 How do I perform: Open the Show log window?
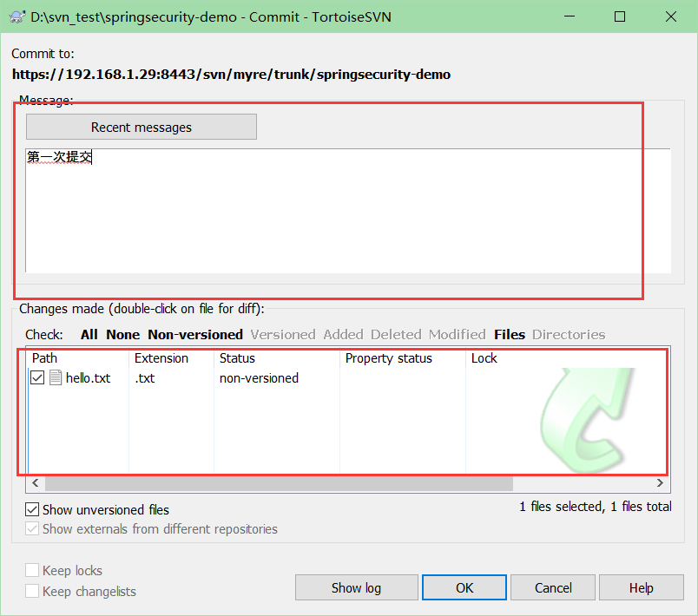pos(356,587)
